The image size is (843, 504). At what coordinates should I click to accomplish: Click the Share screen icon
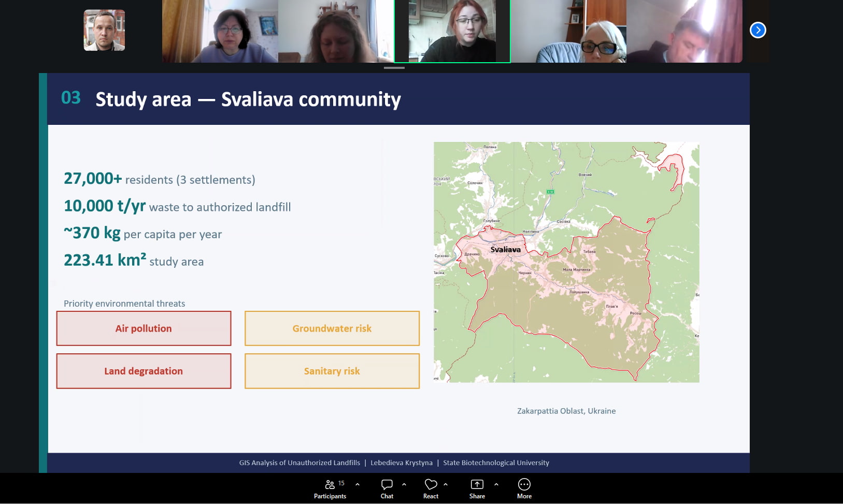(x=477, y=484)
